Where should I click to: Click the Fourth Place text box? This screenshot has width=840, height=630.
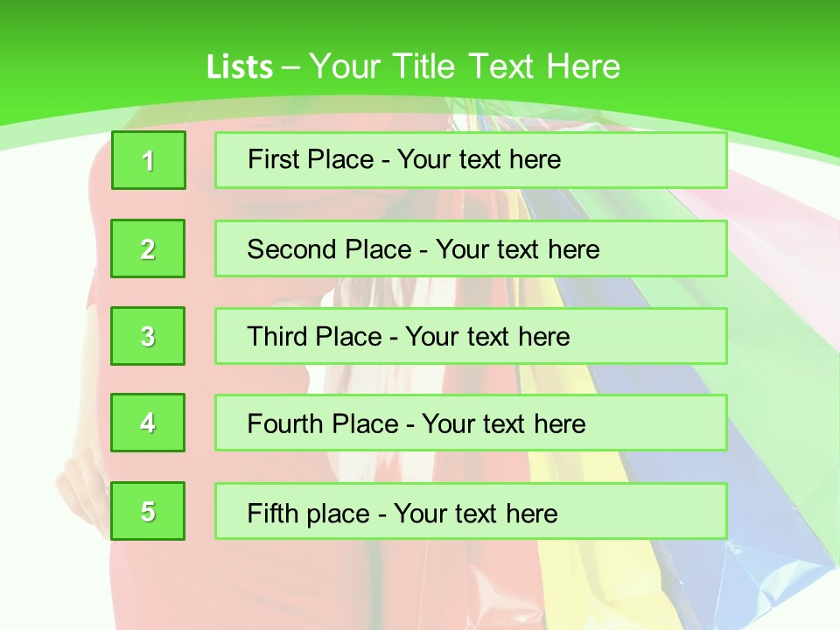coord(471,423)
